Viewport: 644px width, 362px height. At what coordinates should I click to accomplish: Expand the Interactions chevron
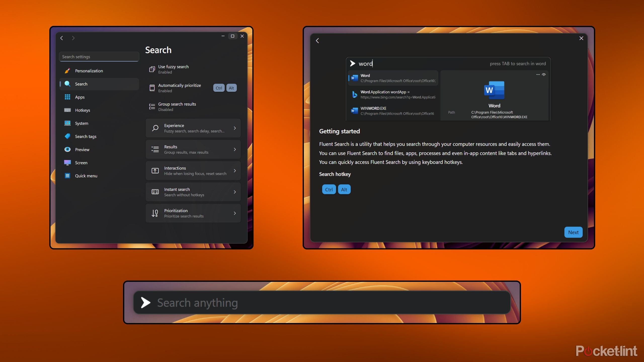pyautogui.click(x=235, y=171)
